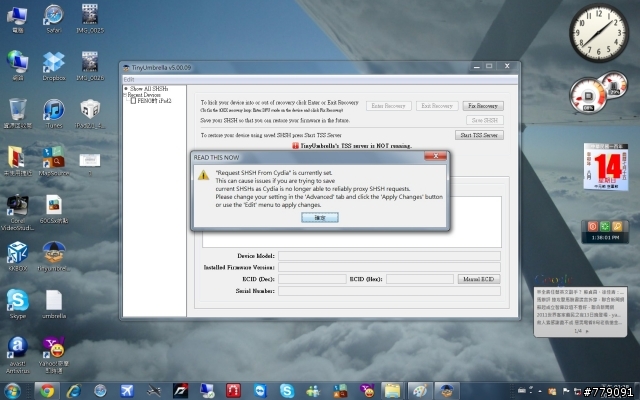The width and height of the screenshot is (640, 400).
Task: Select the Computer icon at desktop top-left
Action: click(x=18, y=19)
